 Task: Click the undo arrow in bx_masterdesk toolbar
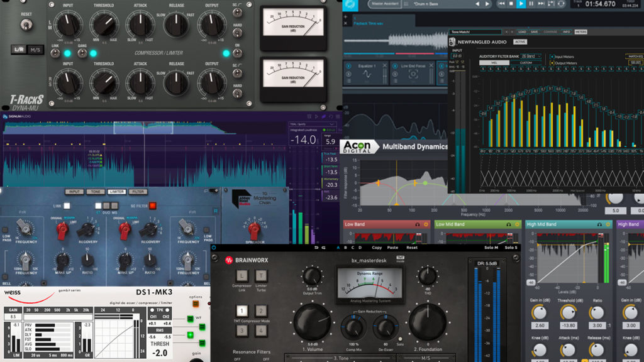pyautogui.click(x=316, y=248)
